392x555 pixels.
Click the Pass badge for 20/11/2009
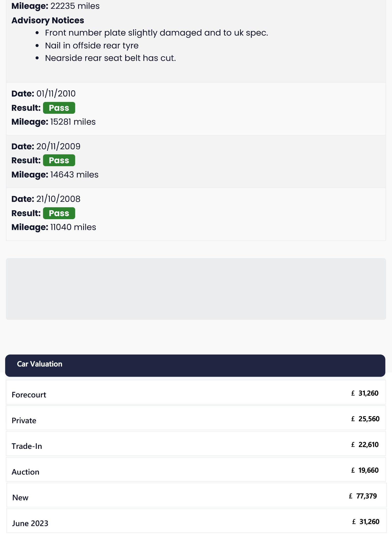[59, 160]
